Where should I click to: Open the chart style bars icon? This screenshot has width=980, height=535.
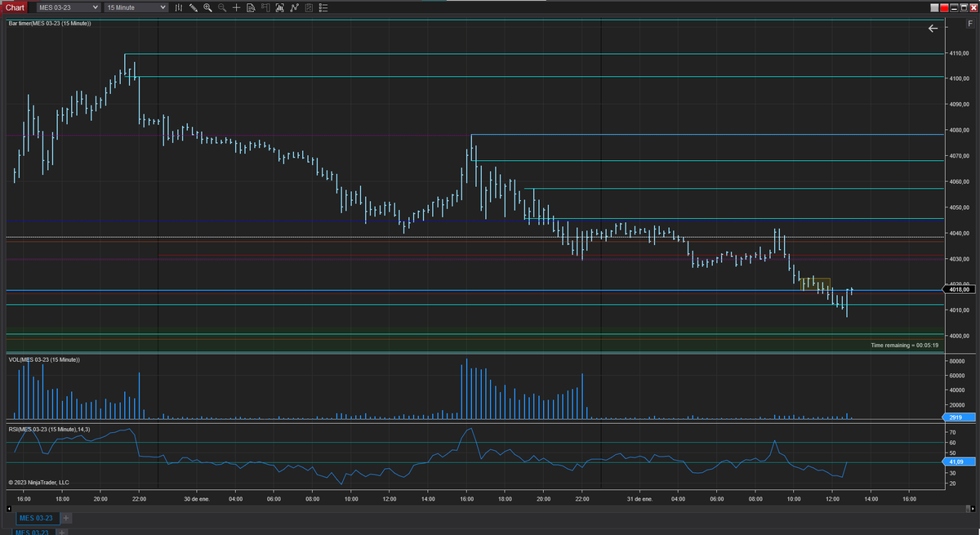tap(179, 7)
